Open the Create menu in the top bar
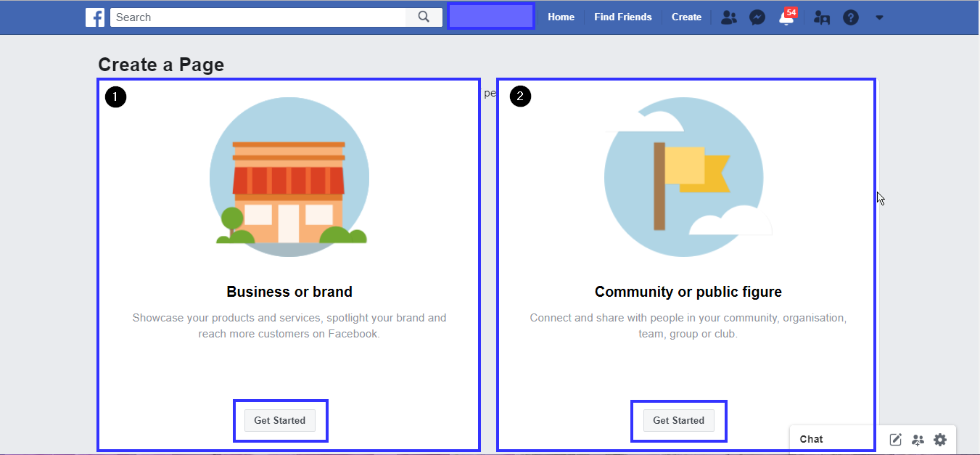 tap(686, 17)
